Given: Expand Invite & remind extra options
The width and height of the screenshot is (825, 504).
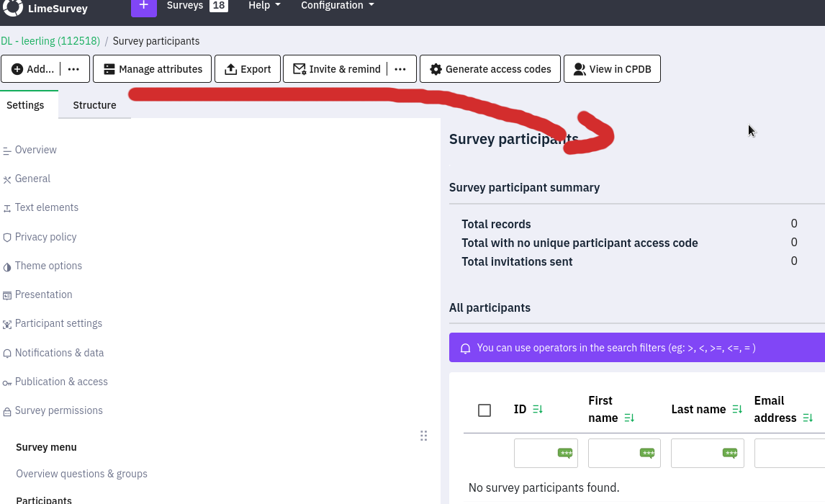Looking at the screenshot, I should [x=400, y=69].
